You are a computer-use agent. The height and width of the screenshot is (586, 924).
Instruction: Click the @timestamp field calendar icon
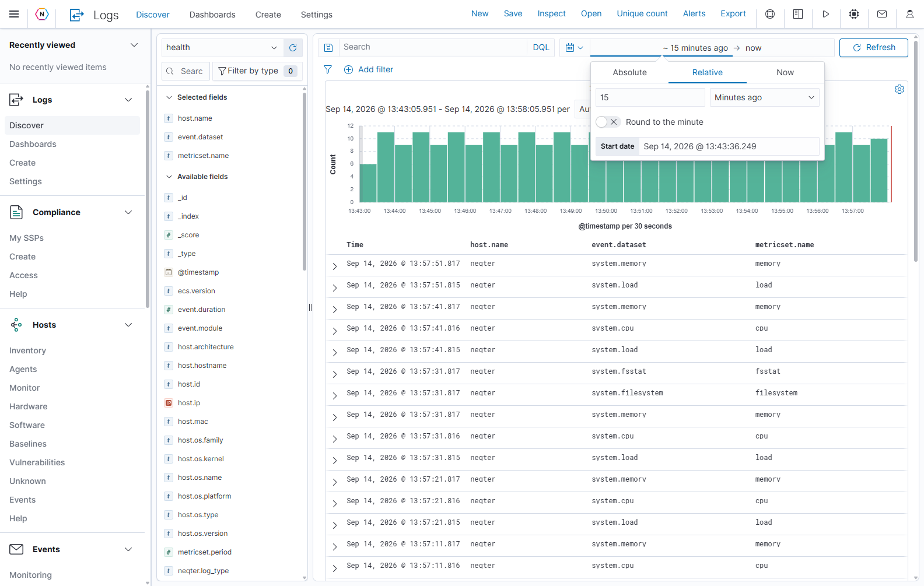pyautogui.click(x=169, y=272)
